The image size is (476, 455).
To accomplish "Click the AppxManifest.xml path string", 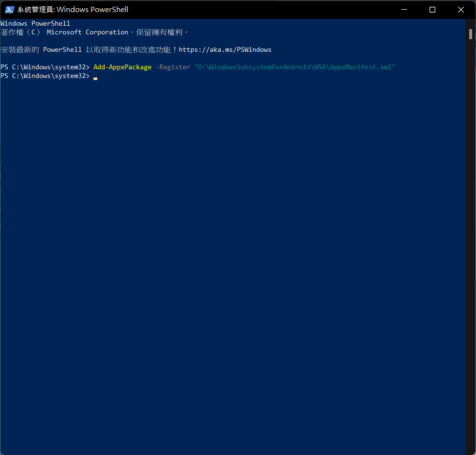I will pyautogui.click(x=295, y=67).
